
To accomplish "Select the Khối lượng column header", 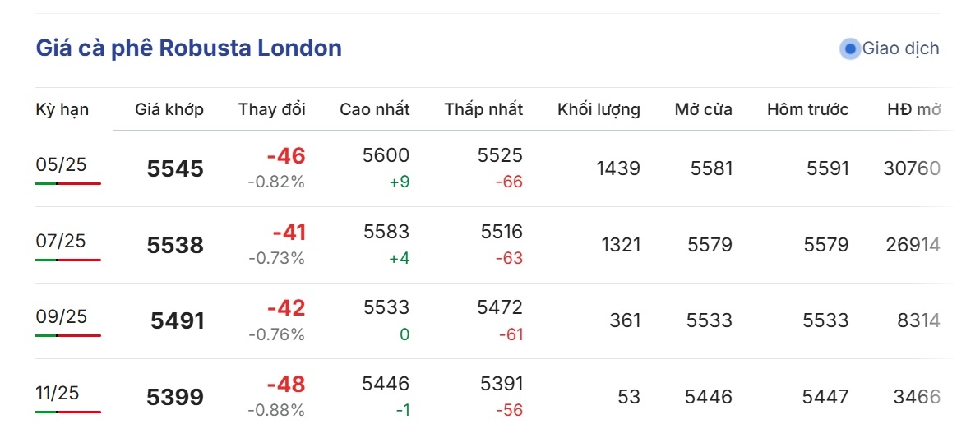I will click(599, 110).
